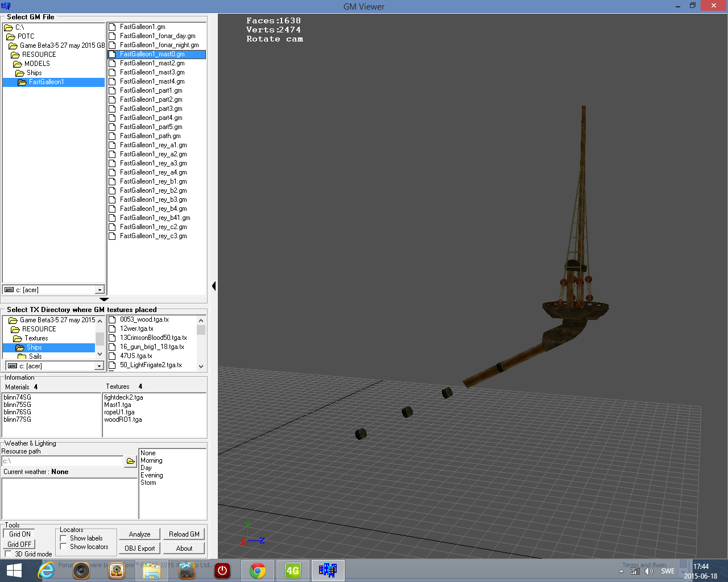The height and width of the screenshot is (582, 728).
Task: Select blinn77SG material
Action: 17,419
